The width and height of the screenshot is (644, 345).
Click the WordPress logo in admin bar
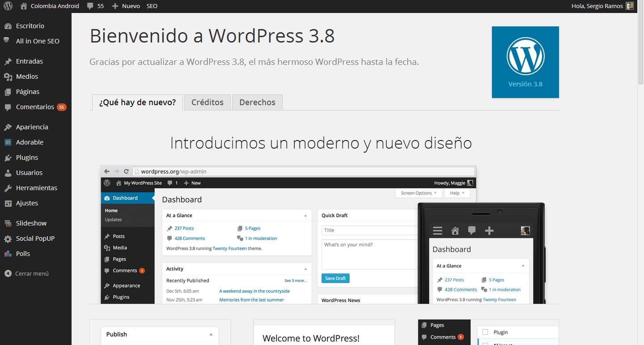point(8,6)
